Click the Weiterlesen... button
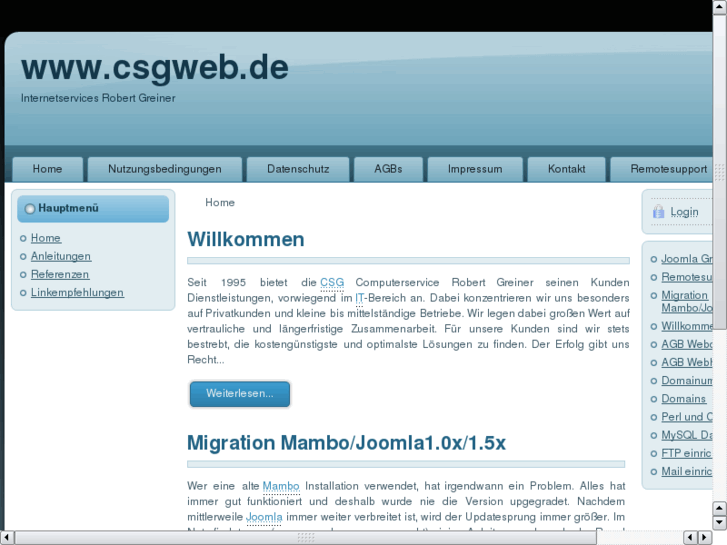 point(240,394)
